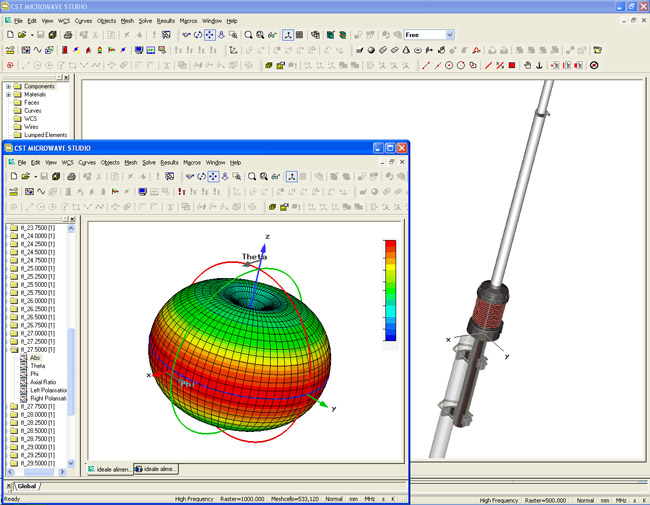Select the Axial Ratio result item

[43, 382]
